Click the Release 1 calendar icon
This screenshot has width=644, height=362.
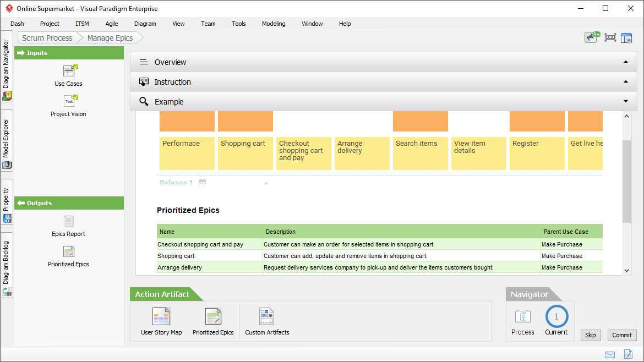pyautogui.click(x=202, y=183)
